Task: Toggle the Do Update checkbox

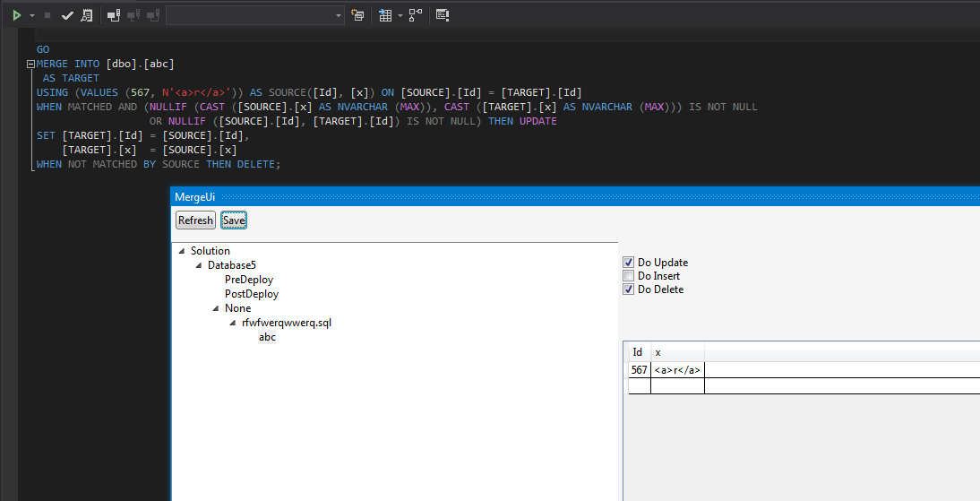Action: 629,263
